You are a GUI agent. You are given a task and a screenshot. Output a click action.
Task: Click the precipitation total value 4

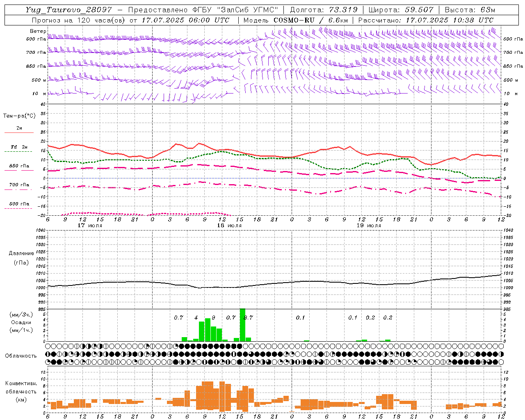tap(196, 317)
